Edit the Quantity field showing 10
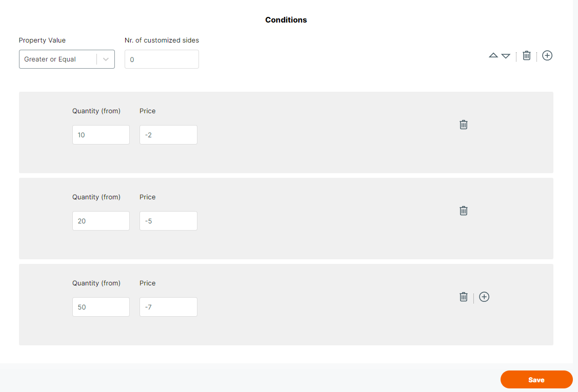 click(x=101, y=135)
